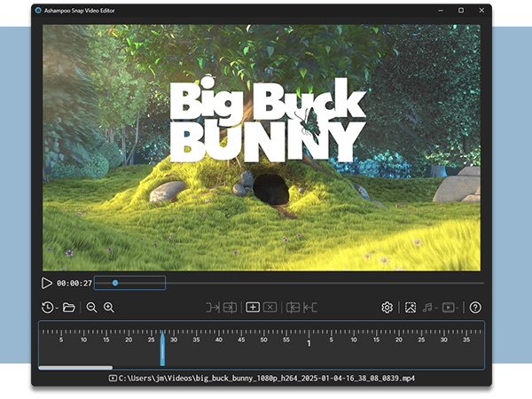Click the blue playback position slider handle
Viewport: 532px width, 399px height.
(x=115, y=283)
